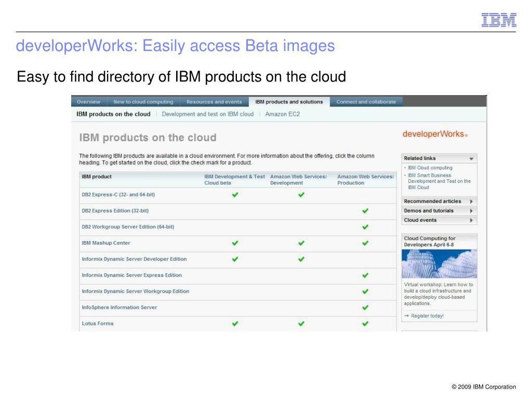532x399 pixels.
Task: Click DB2 Express-C Cloud beta check mark
Action: point(235,195)
